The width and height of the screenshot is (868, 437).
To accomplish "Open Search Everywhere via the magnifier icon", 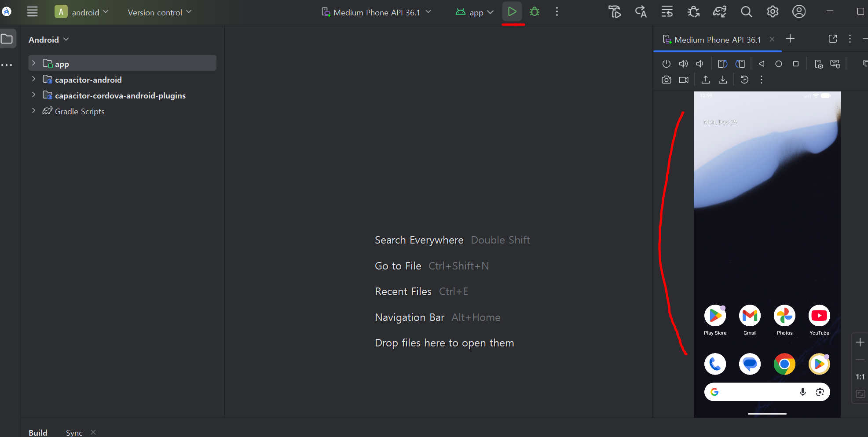I will point(746,12).
